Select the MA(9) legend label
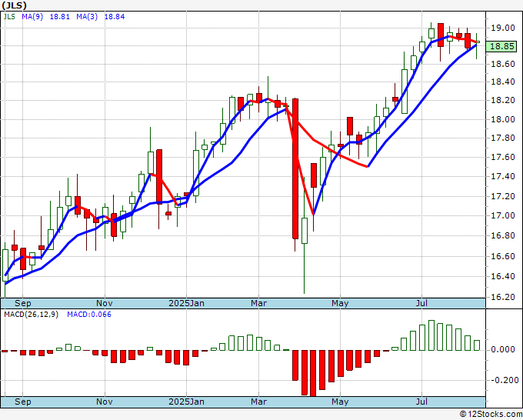This screenshot has width=523, height=420. point(32,16)
